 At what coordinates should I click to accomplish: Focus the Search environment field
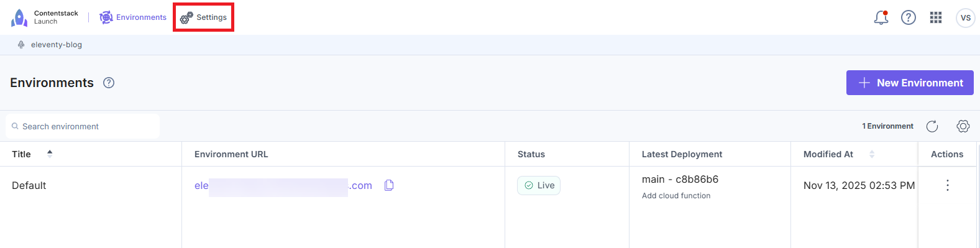coord(83,126)
